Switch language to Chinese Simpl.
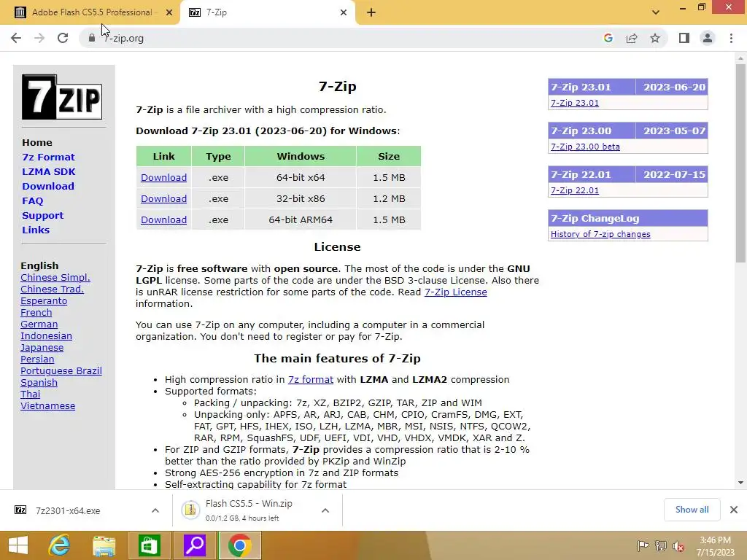 point(55,278)
